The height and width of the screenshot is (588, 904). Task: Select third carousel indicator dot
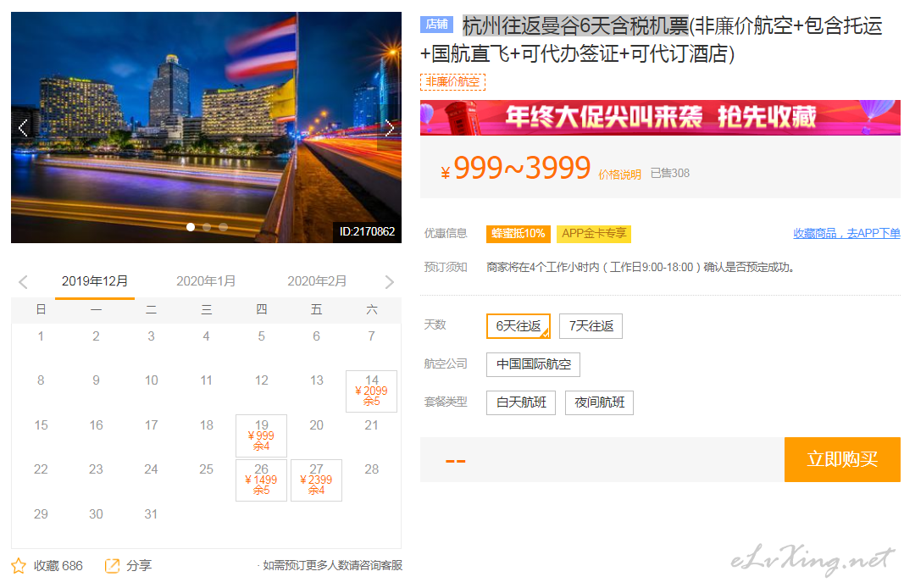pyautogui.click(x=223, y=227)
